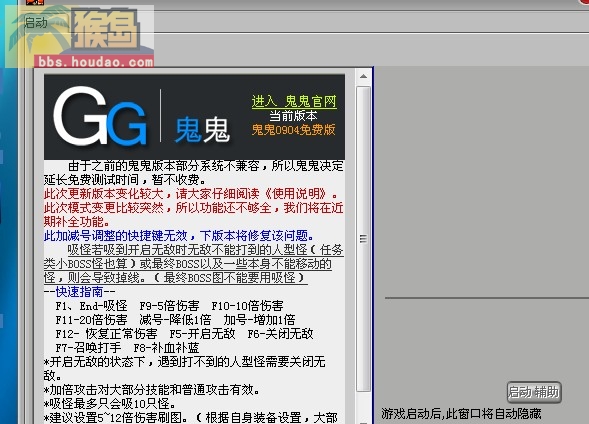This screenshot has width=589, height=424.
Task: Click the *建议设置5~12倍伤害刷图 line
Action: [190, 418]
